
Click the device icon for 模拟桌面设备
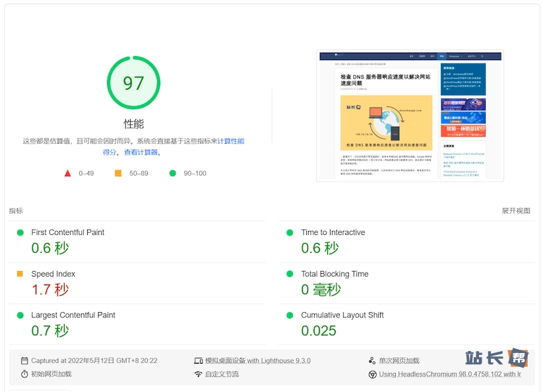coord(198,361)
